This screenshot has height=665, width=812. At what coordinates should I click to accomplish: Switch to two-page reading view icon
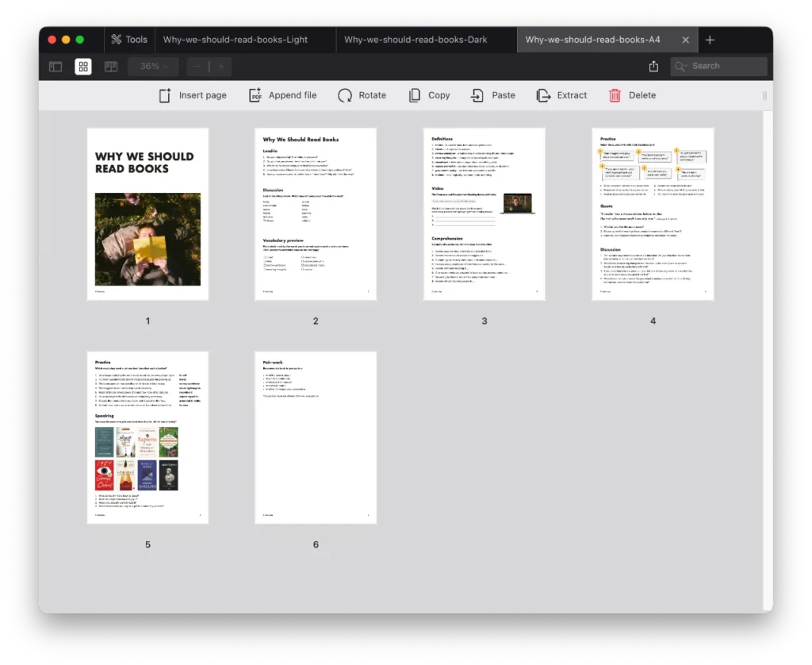click(111, 67)
